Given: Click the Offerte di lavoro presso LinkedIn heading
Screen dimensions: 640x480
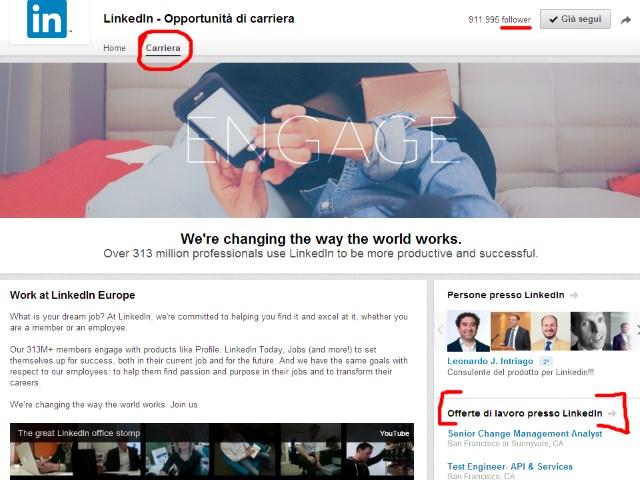Looking at the screenshot, I should (x=524, y=413).
